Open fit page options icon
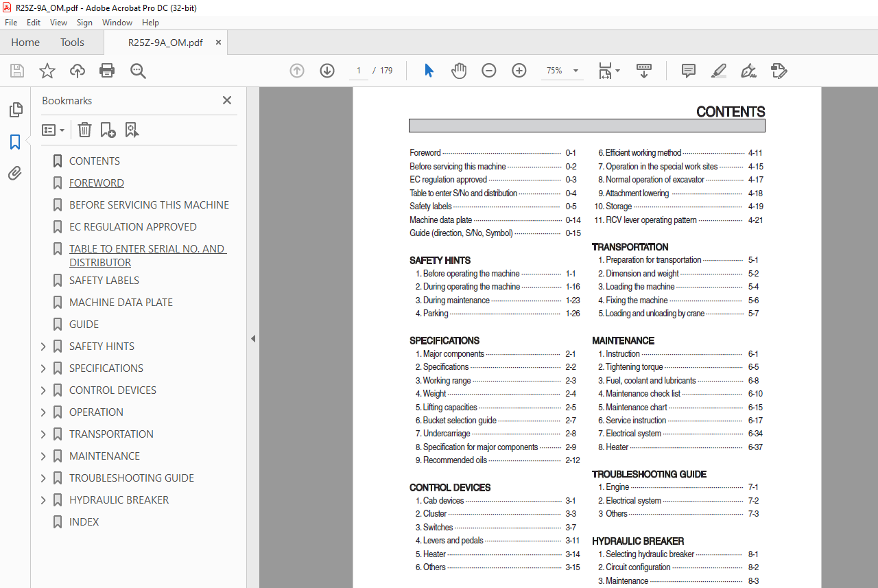The height and width of the screenshot is (588, 878). click(608, 71)
